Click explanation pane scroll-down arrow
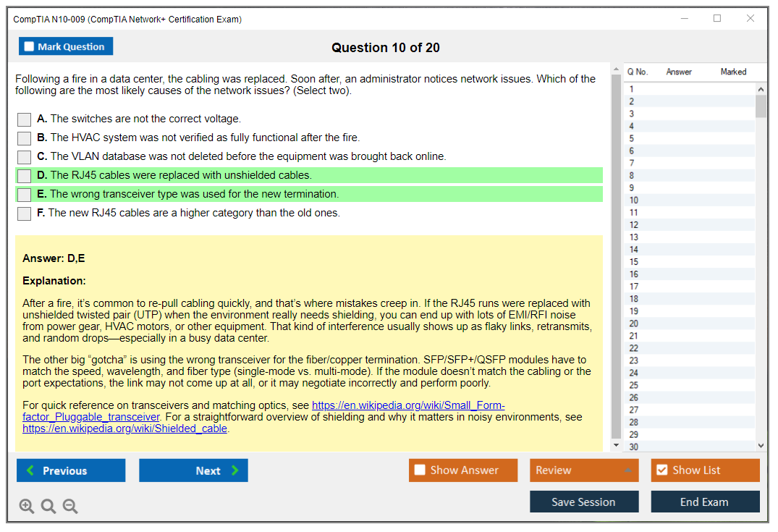Image resolution: width=778 pixels, height=532 pixels. pos(617,445)
